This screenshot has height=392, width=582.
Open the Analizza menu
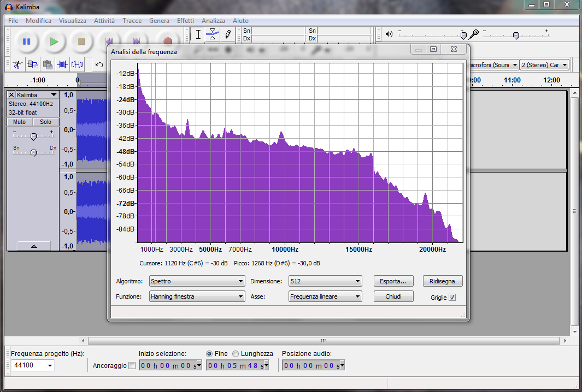[x=213, y=21]
